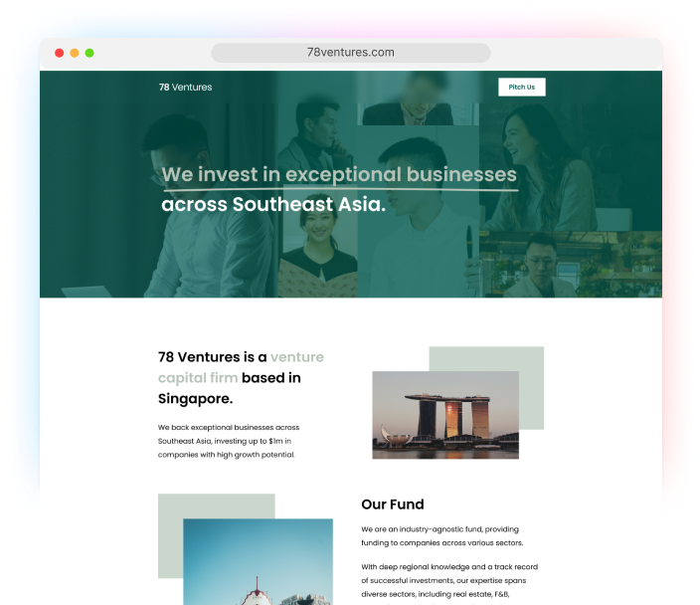Focus the 78ventures.com address bar
The width and height of the screenshot is (700, 605).
pos(350,53)
